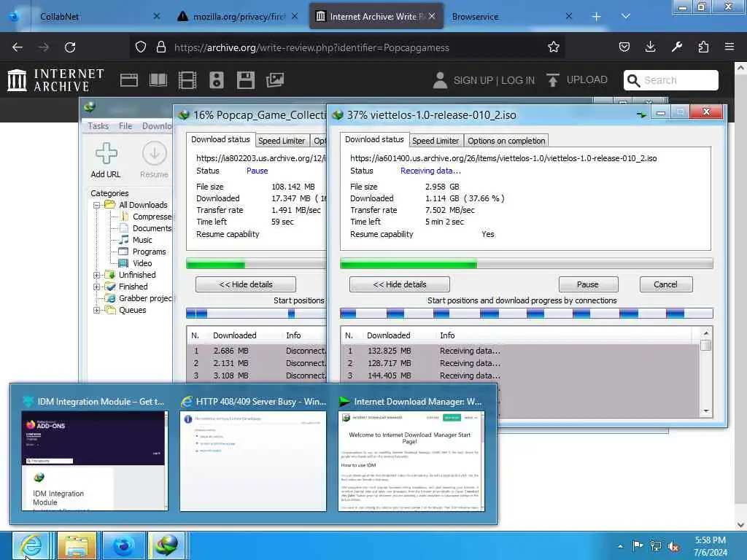Open the Internet Archive web icon
The height and width of the screenshot is (560, 747).
coord(128,80)
